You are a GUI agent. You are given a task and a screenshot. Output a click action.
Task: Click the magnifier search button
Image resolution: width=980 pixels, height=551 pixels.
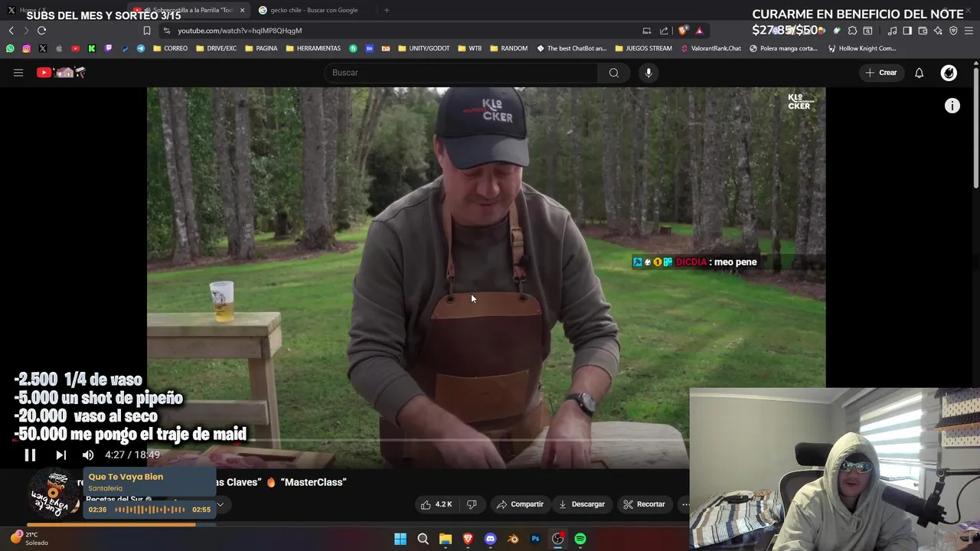[614, 73]
